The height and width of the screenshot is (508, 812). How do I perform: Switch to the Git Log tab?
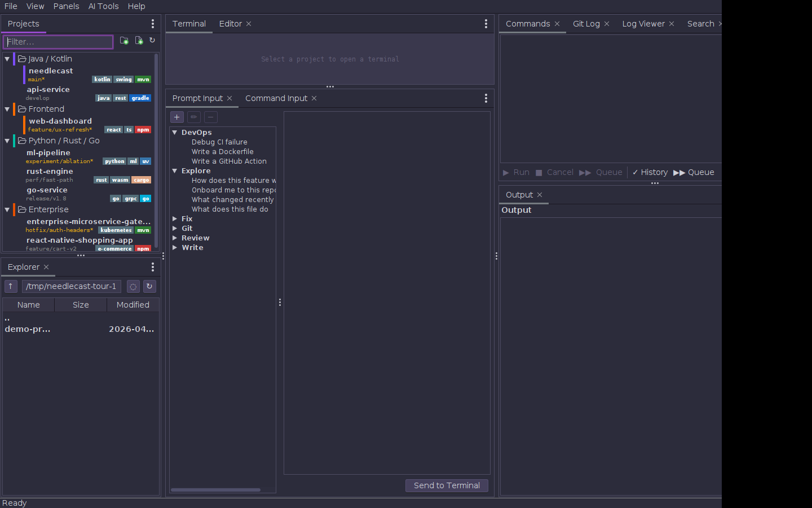[x=586, y=24]
